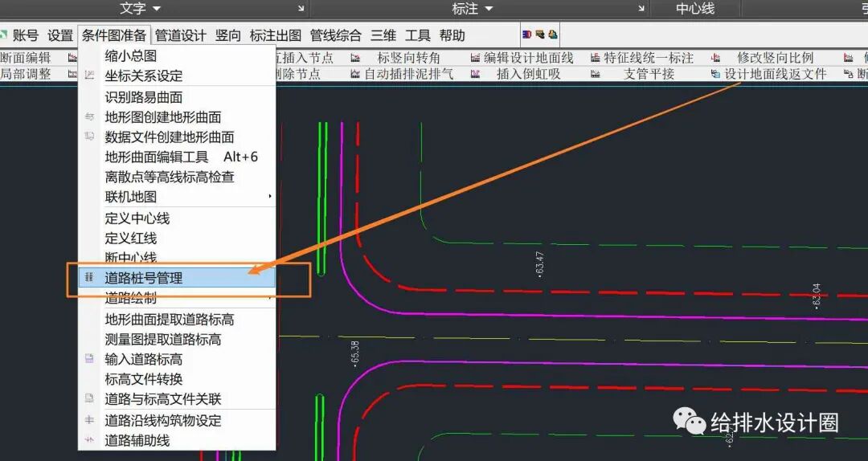
Task: Expand the 文字 ribbon panel dropdown
Action: coord(156,9)
